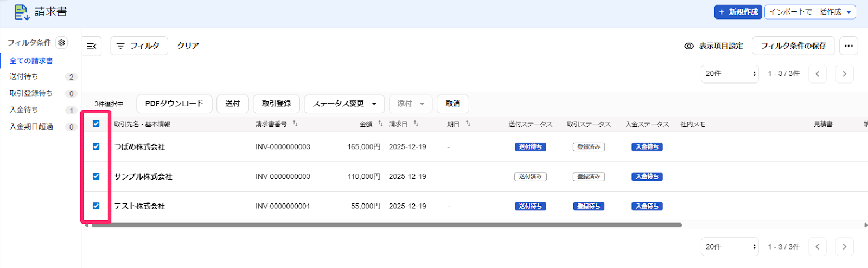Screen dimensions: 868x268
Task: Open the three-dot more options menu
Action: (x=848, y=46)
